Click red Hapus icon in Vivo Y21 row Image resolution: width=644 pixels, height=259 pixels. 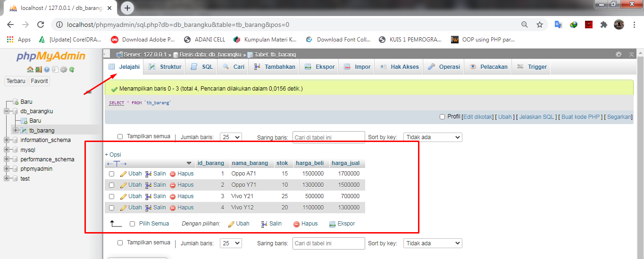pos(173,196)
